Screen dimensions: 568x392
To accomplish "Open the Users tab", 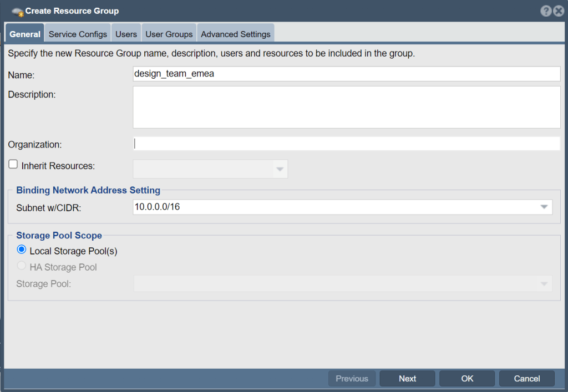I will [x=126, y=34].
